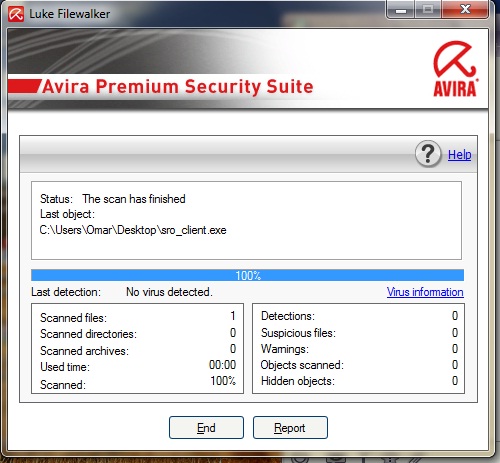Click the 'Scanned archives:' label
The image size is (500, 463).
[x=84, y=351]
